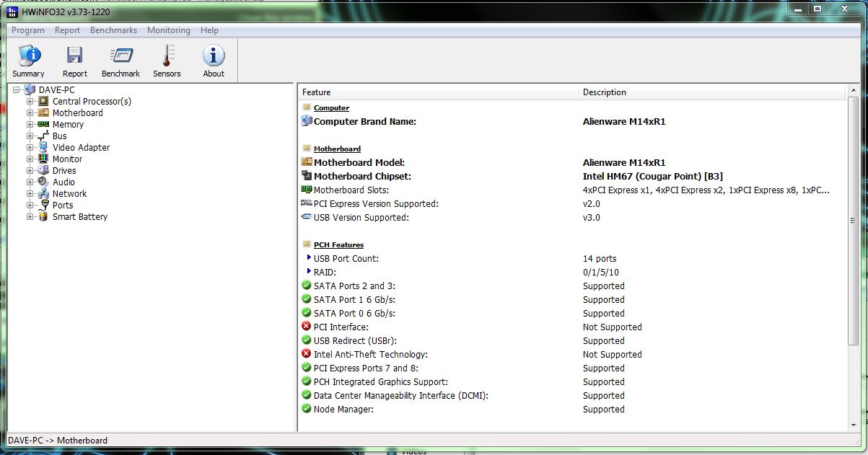
Task: Select 'Data Center Manageability Interface (DCMI):' row
Action: tap(401, 395)
